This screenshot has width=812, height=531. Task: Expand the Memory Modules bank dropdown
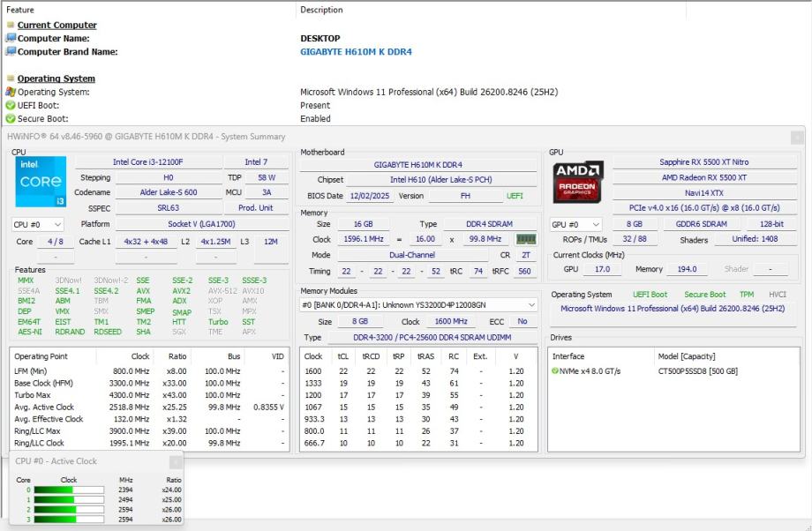[418, 305]
